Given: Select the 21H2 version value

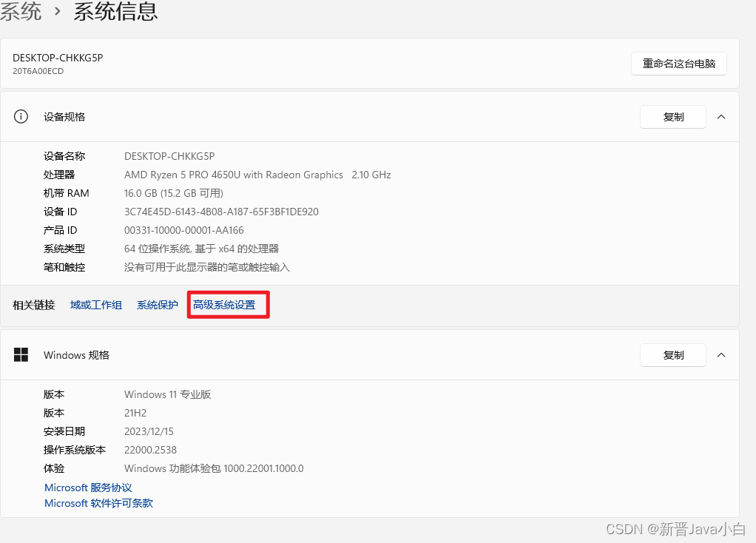Looking at the screenshot, I should [x=135, y=413].
